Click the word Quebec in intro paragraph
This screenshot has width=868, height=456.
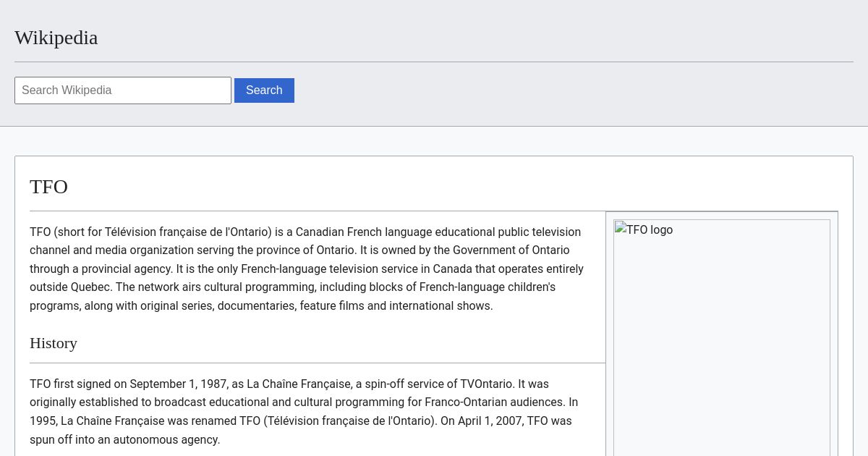90,287
